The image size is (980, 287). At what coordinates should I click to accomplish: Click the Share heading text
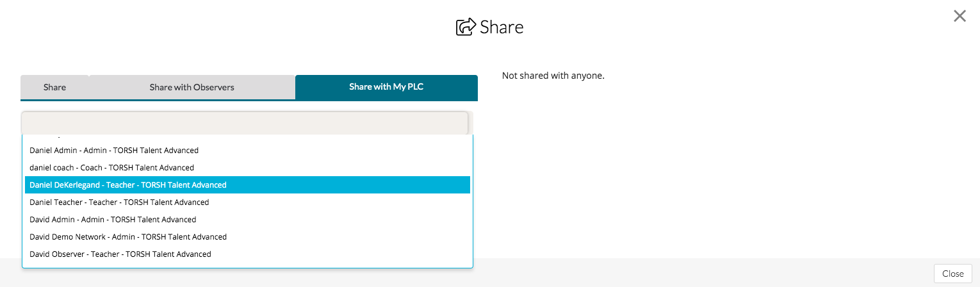click(x=502, y=28)
